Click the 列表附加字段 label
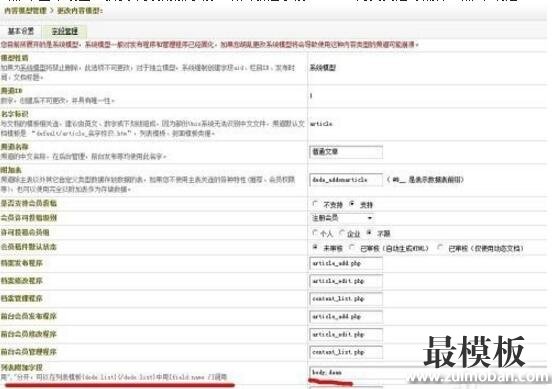Viewport: 557px width, 389px height. click(x=22, y=367)
